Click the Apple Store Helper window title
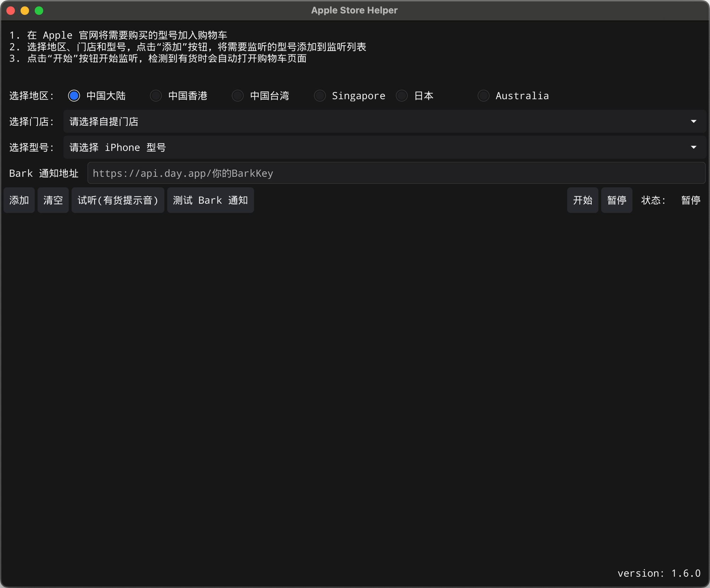 point(354,10)
